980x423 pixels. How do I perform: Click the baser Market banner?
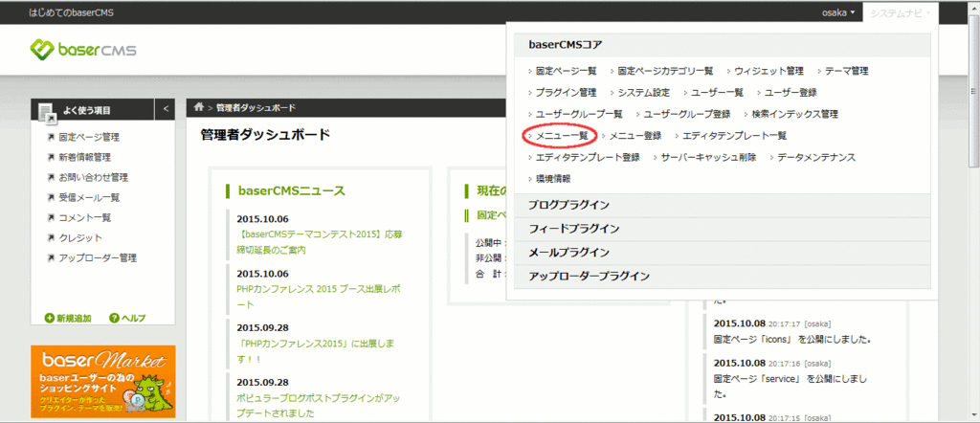[103, 382]
